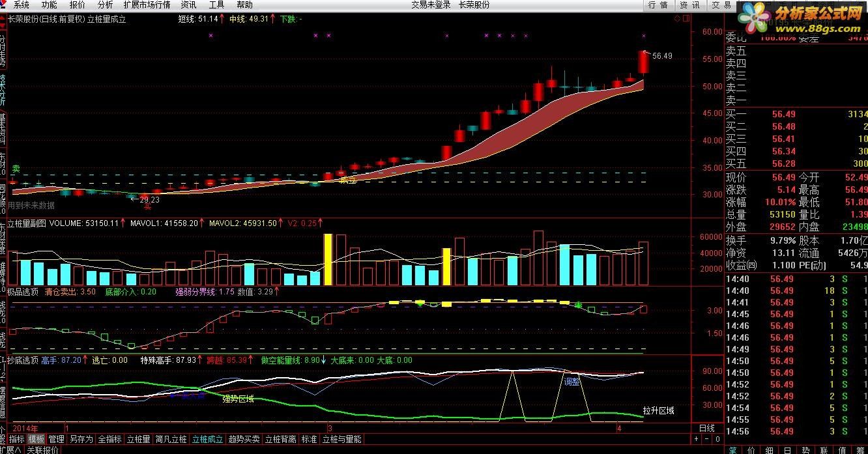Click the chart title 长荣股份(日线,前复权) 立桩量成立

point(66,20)
